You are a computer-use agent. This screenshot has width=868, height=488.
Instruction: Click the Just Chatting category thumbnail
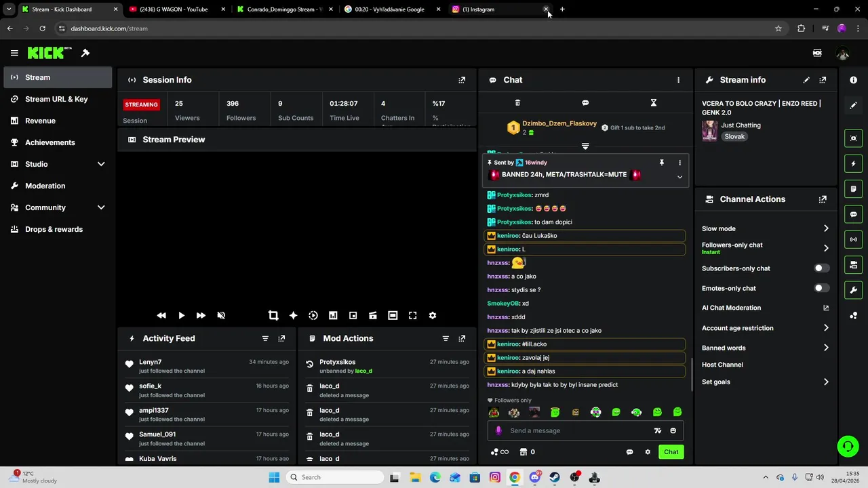click(x=709, y=131)
